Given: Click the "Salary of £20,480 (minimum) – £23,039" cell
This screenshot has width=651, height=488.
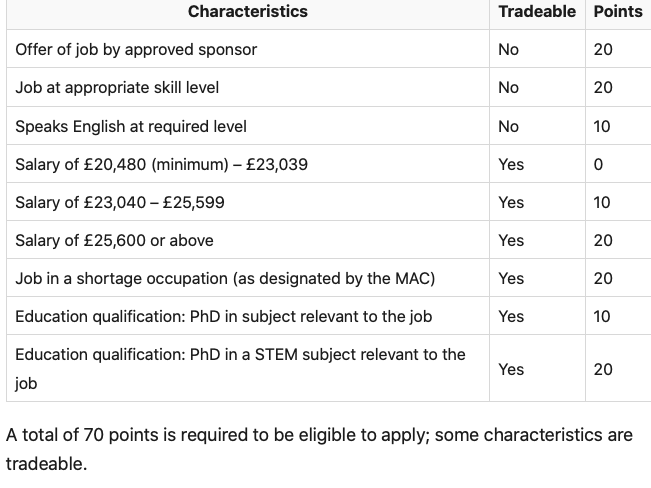Looking at the screenshot, I should 161,164.
